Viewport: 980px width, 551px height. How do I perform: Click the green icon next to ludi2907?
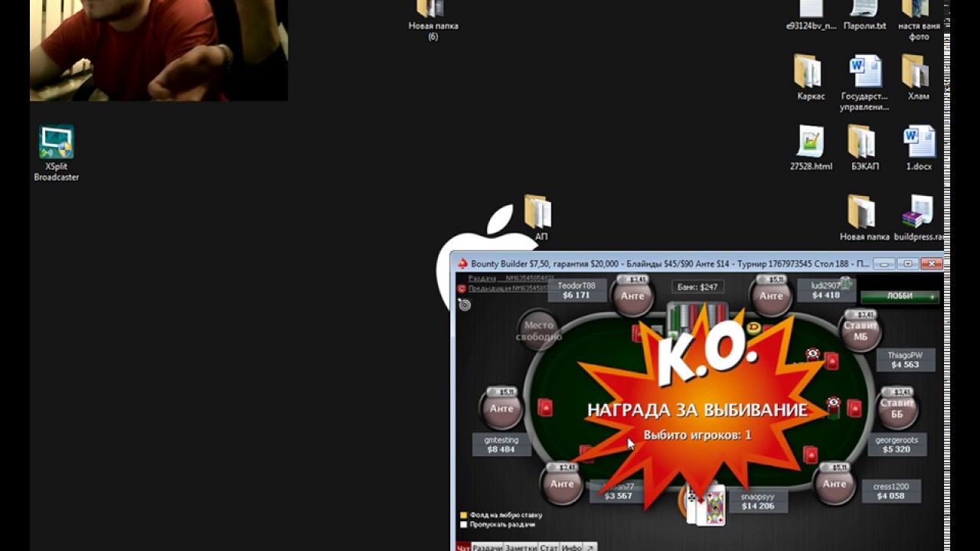[x=845, y=284]
